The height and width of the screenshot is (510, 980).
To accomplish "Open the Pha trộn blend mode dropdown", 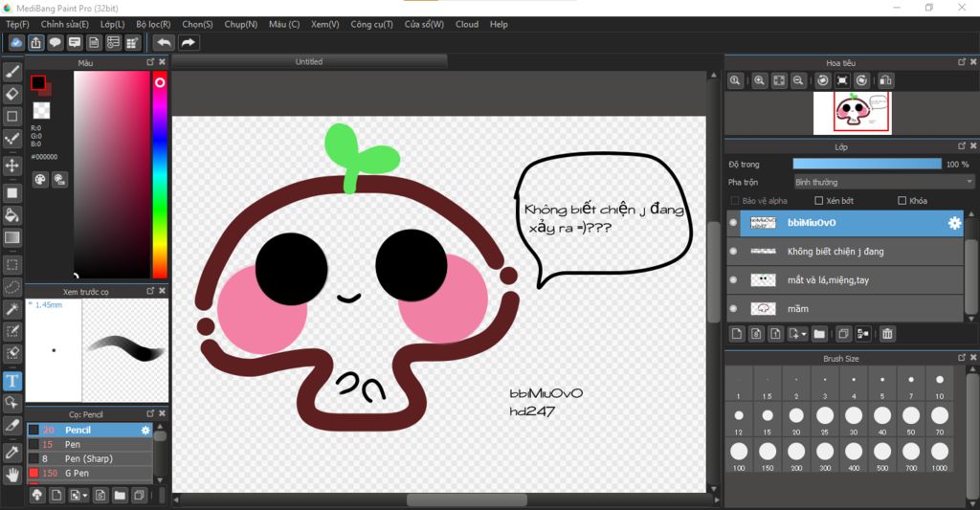I will point(883,182).
